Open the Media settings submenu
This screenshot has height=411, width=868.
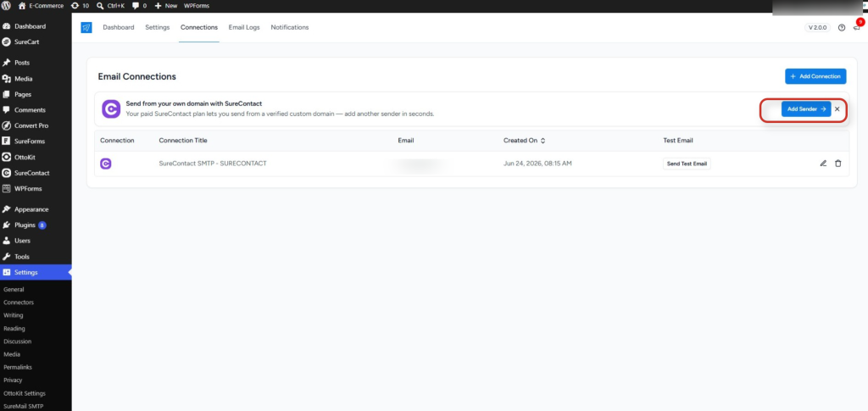tap(12, 354)
